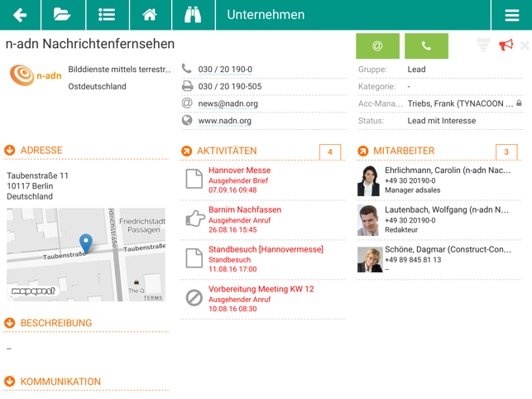Click the lock icon beside Acc-Manager
Screen dimensions: 532x399
(519, 103)
